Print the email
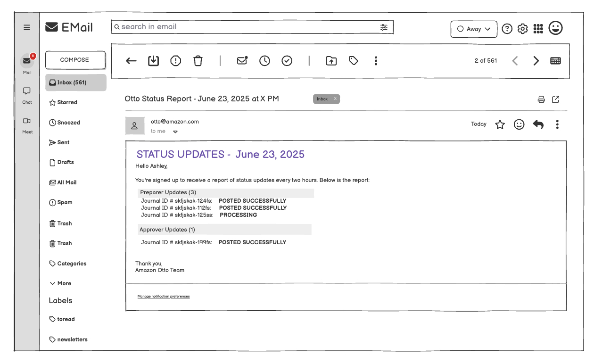This screenshot has height=364, width=594. coord(541,99)
